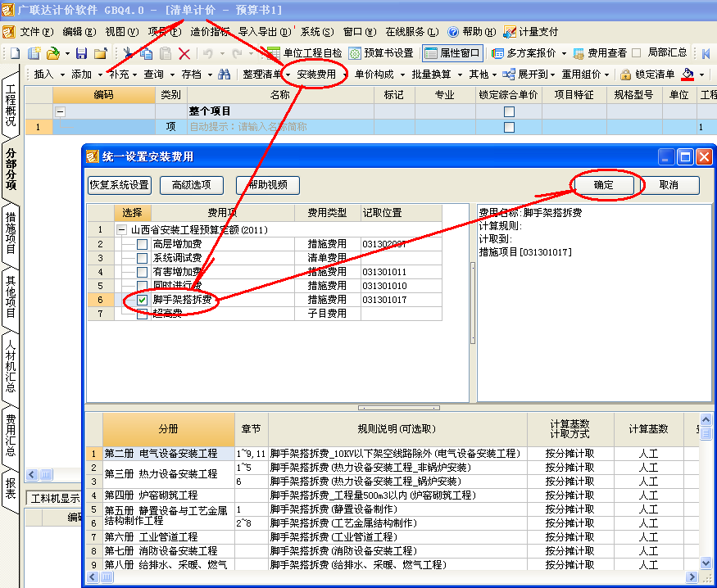Viewport: 717px width, 588px height.
Task: Check the 系统调试费 checkbox
Action: [143, 258]
